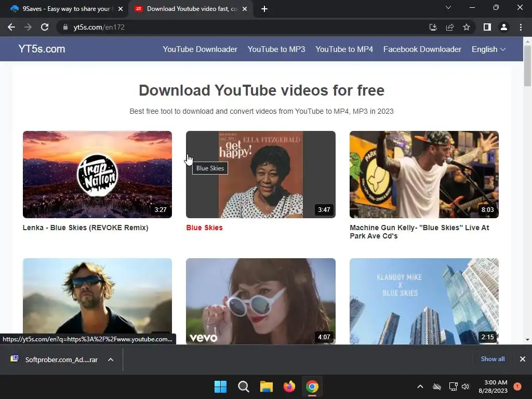Open YouTube to MP4 menu link
This screenshot has width=532, height=399.
pos(344,49)
